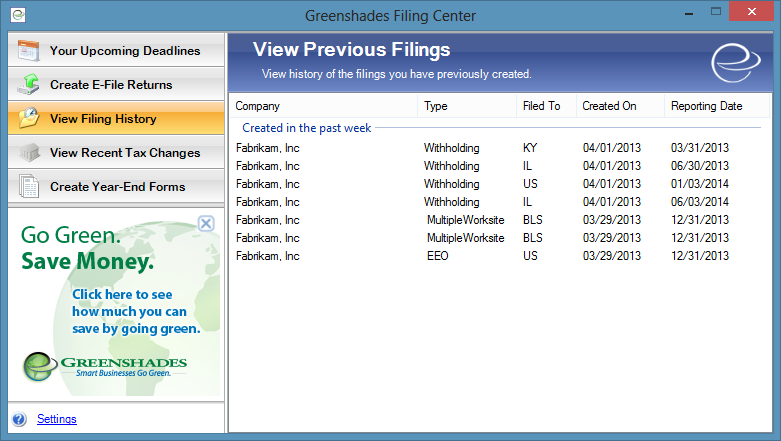Select the EEO filing row

pyautogui.click(x=500, y=256)
